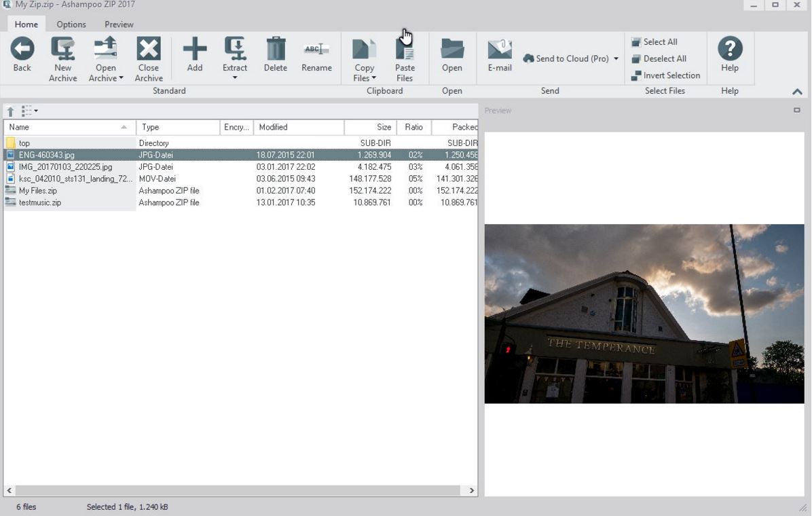Add files with the Add icon
The image size is (812, 516).
click(x=195, y=50)
